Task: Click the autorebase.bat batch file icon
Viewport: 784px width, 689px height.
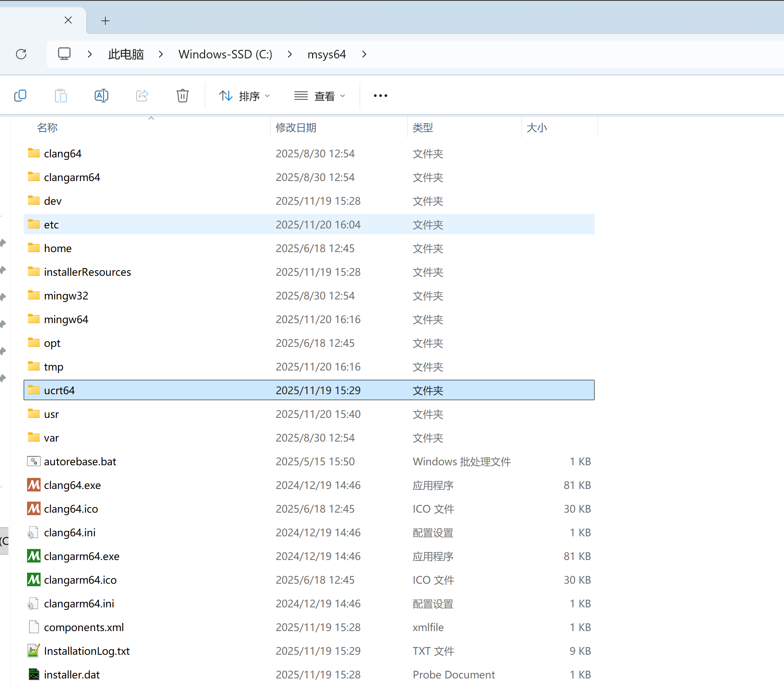Action: pyautogui.click(x=34, y=461)
